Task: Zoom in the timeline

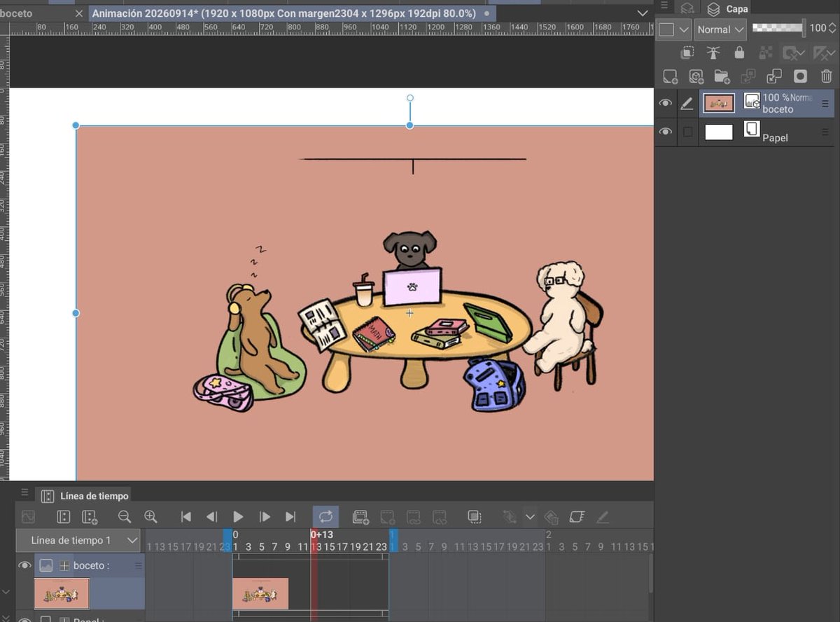Action: pyautogui.click(x=150, y=517)
